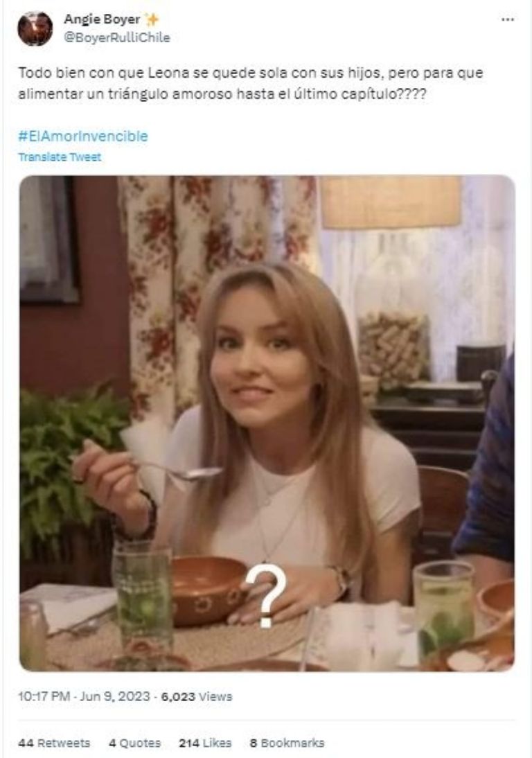Show the 214 Likes list

pyautogui.click(x=205, y=743)
